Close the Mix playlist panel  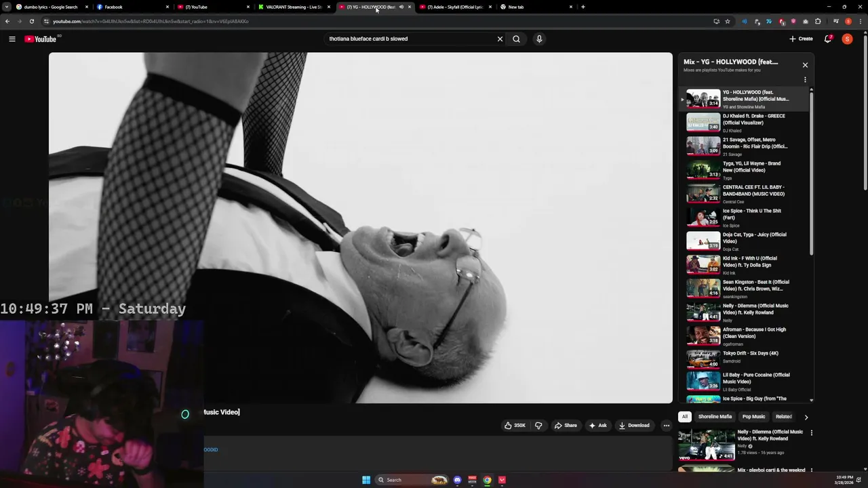click(x=805, y=65)
